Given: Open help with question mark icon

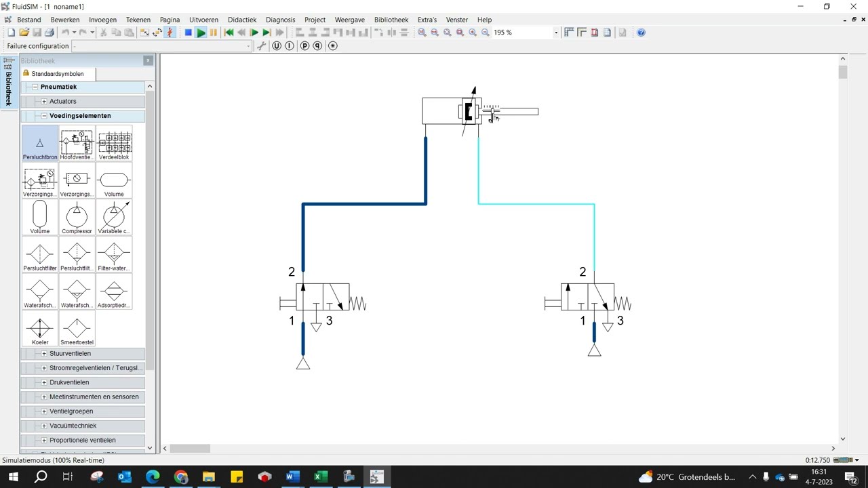Looking at the screenshot, I should tap(641, 33).
